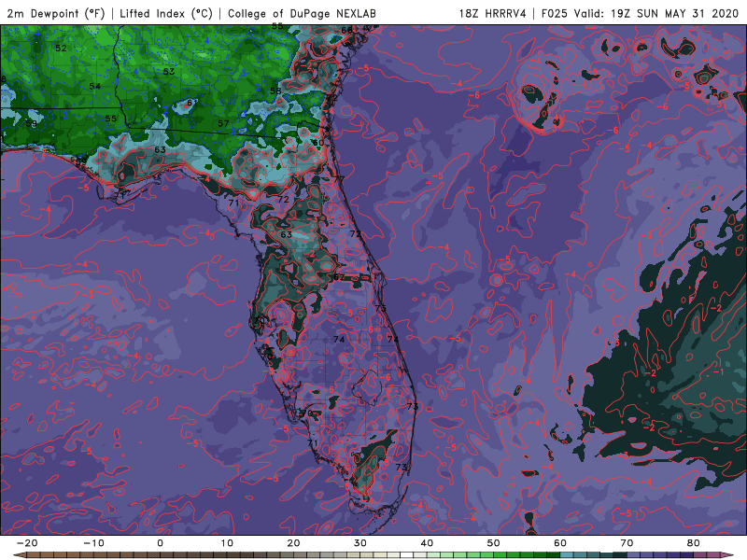Click the 80 label on the color scale
Screen dimensions: 747x560
694,543
